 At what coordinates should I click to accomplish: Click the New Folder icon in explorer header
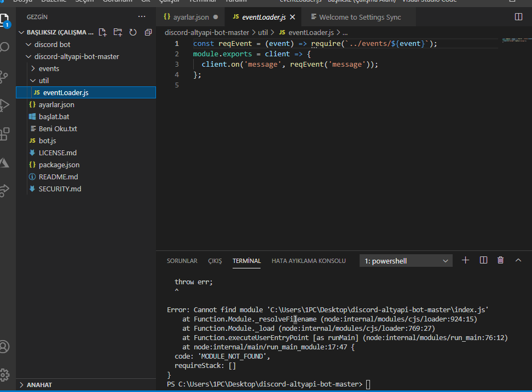pyautogui.click(x=118, y=32)
